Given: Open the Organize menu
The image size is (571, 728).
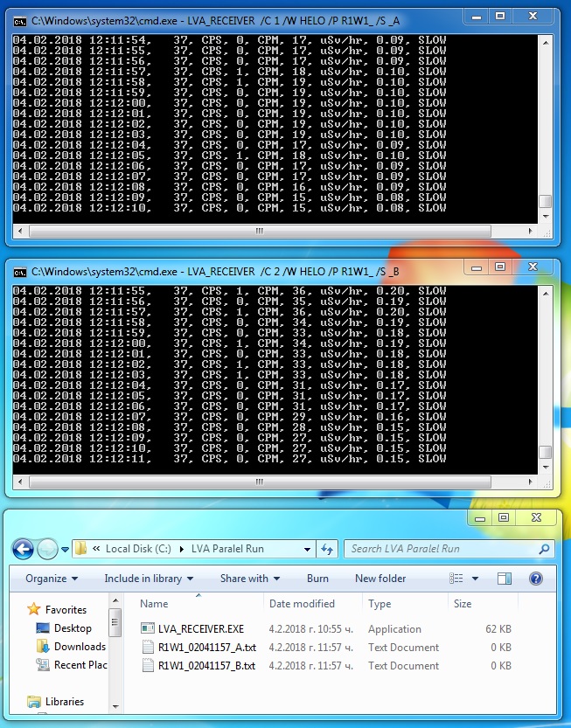Looking at the screenshot, I should pyautogui.click(x=52, y=579).
